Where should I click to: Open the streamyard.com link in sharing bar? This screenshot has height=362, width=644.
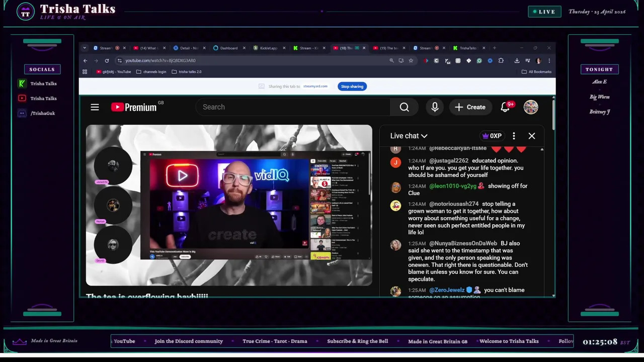coord(315,86)
